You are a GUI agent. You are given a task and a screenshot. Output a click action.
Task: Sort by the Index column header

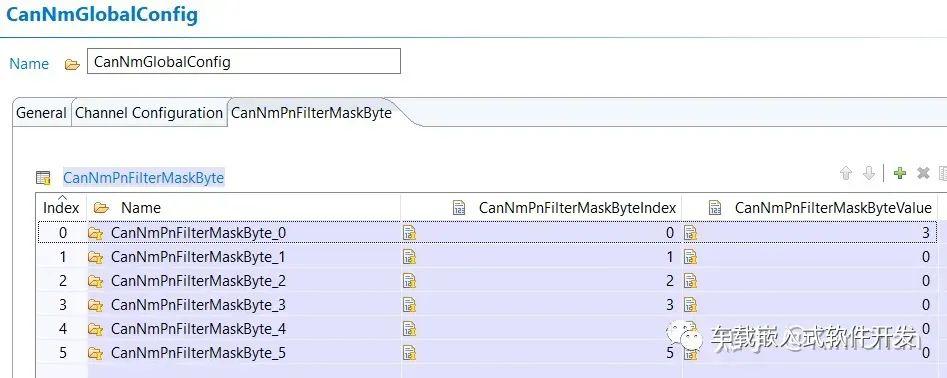[61, 208]
